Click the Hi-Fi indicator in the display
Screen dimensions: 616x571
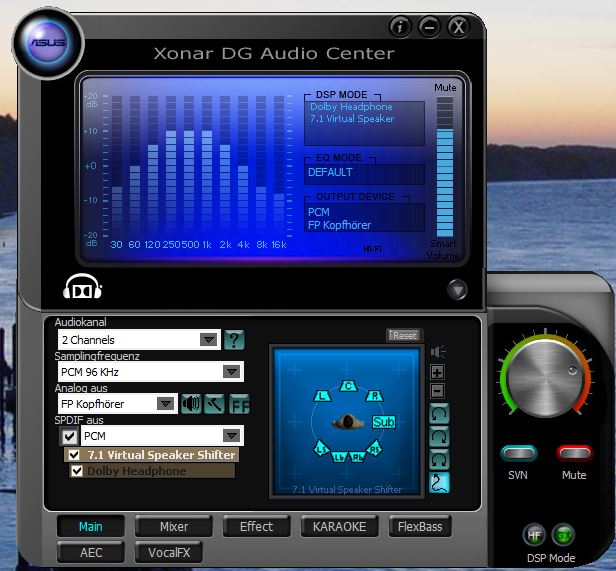[x=372, y=249]
